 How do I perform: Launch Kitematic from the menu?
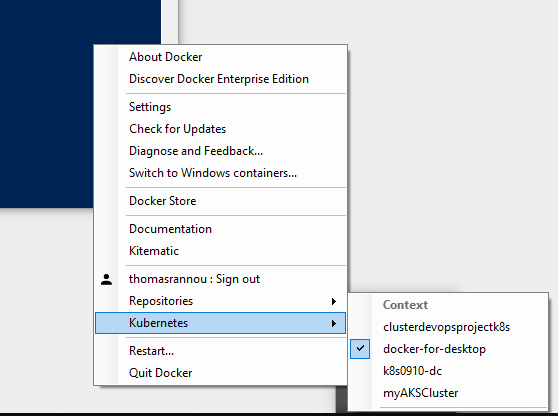click(x=220, y=251)
